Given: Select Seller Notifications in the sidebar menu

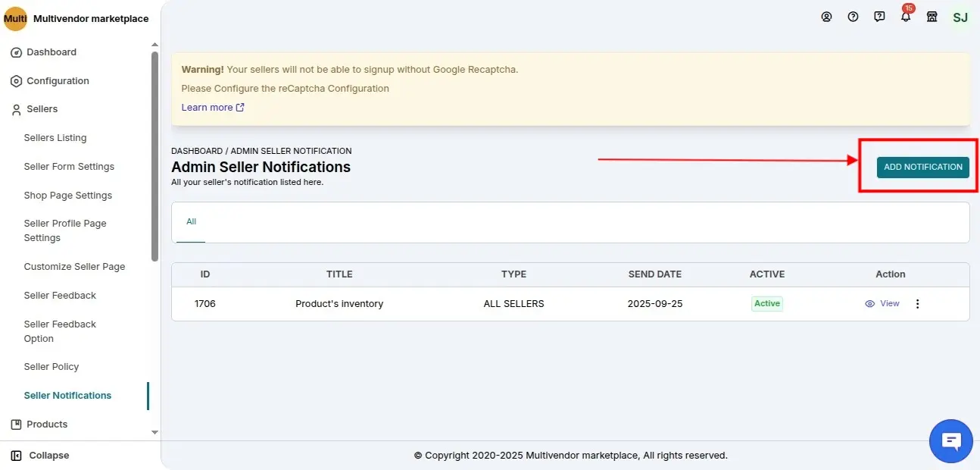Looking at the screenshot, I should (x=67, y=395).
